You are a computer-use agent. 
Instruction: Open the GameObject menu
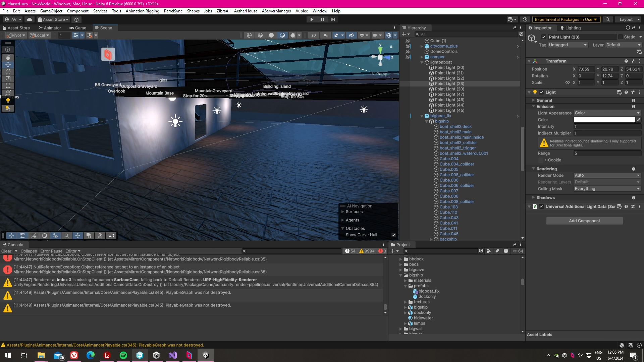tap(51, 11)
